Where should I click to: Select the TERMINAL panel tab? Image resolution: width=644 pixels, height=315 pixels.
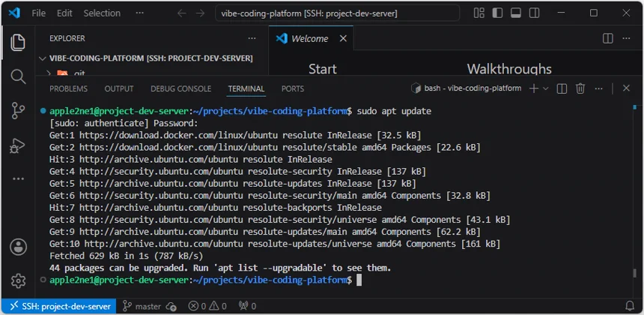click(x=246, y=88)
